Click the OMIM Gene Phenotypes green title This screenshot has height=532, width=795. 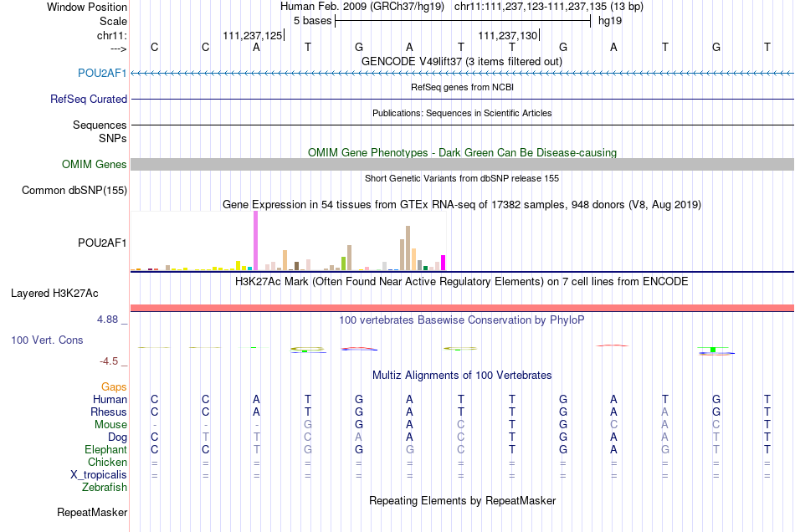(462, 152)
